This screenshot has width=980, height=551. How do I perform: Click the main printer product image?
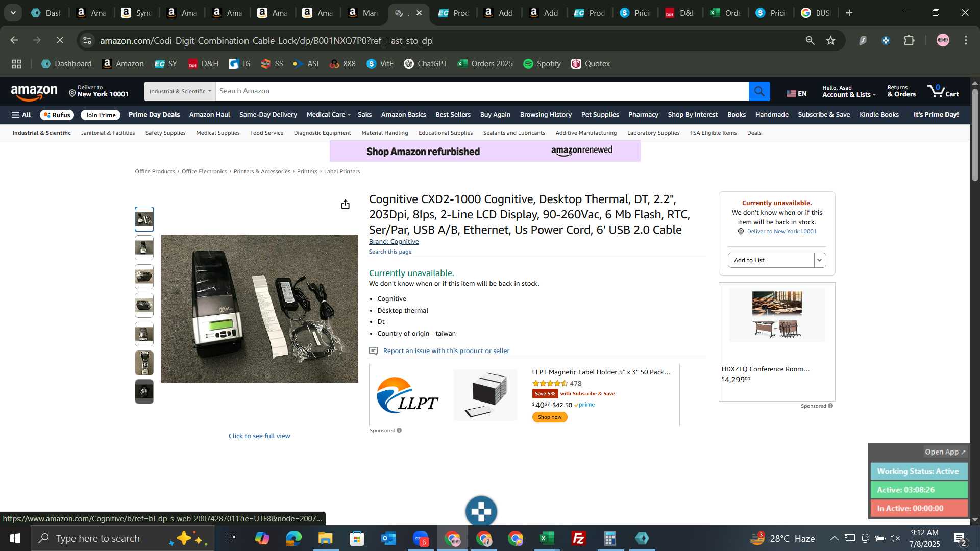(259, 308)
